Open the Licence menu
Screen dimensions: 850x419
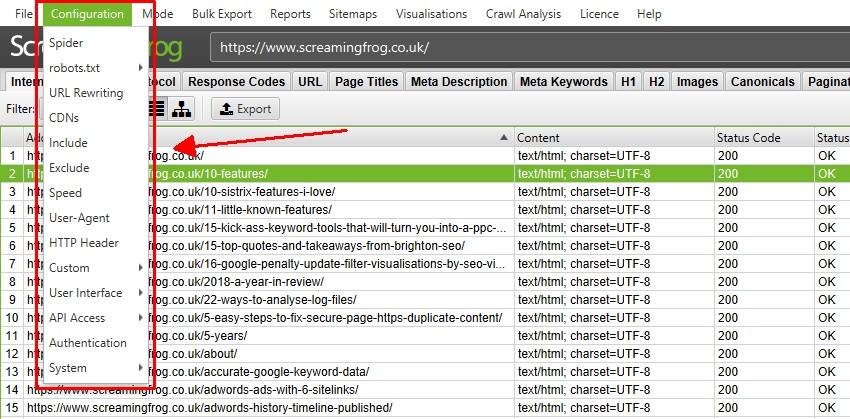(599, 14)
